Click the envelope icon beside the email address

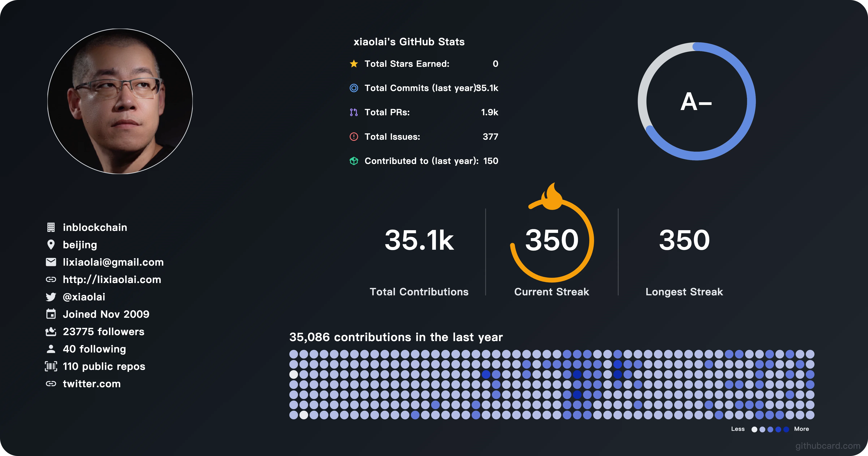pyautogui.click(x=51, y=262)
